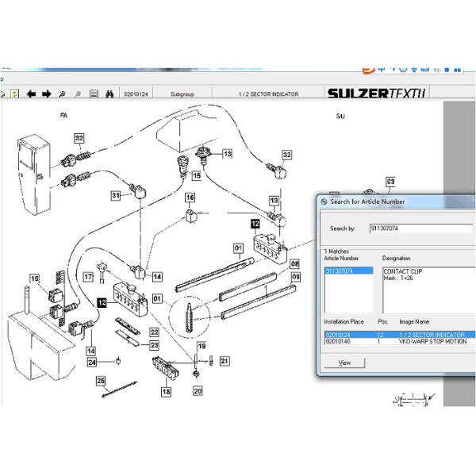Go forward with the right arrow icon
Image resolution: width=476 pixels, height=476 pixels.
47,94
